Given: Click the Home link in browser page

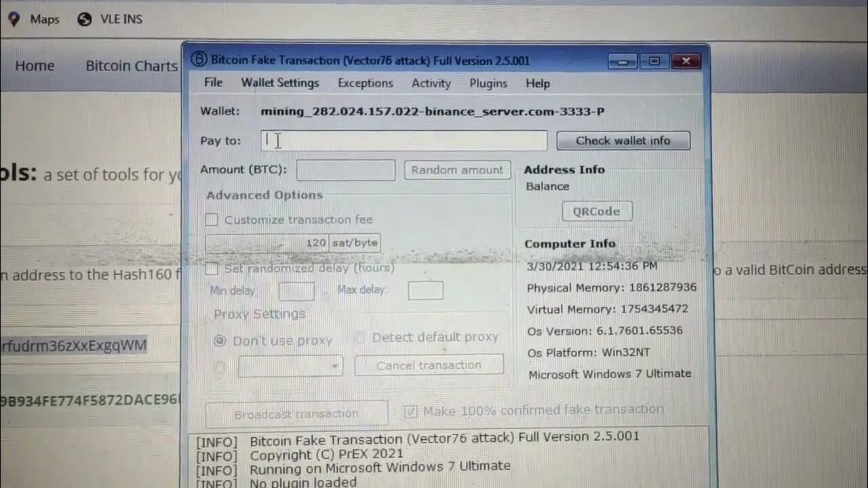Looking at the screenshot, I should [35, 66].
